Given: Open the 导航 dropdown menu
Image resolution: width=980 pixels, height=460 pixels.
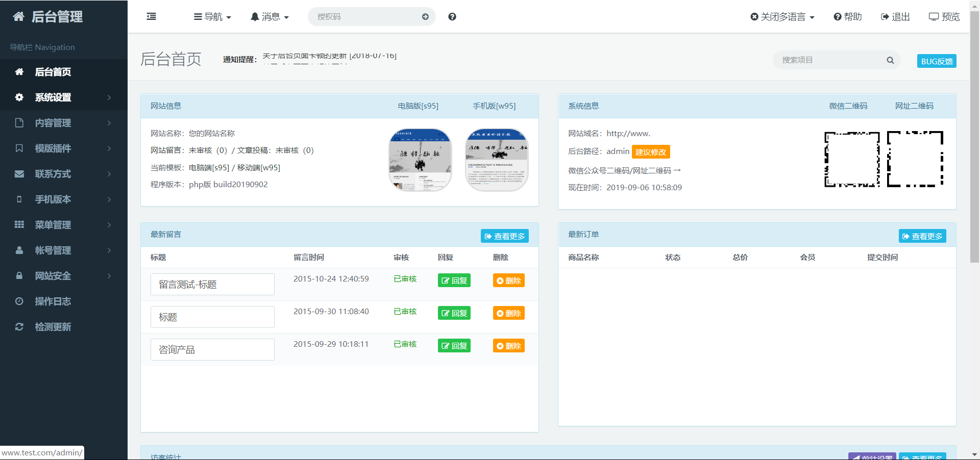Looking at the screenshot, I should click(x=212, y=17).
